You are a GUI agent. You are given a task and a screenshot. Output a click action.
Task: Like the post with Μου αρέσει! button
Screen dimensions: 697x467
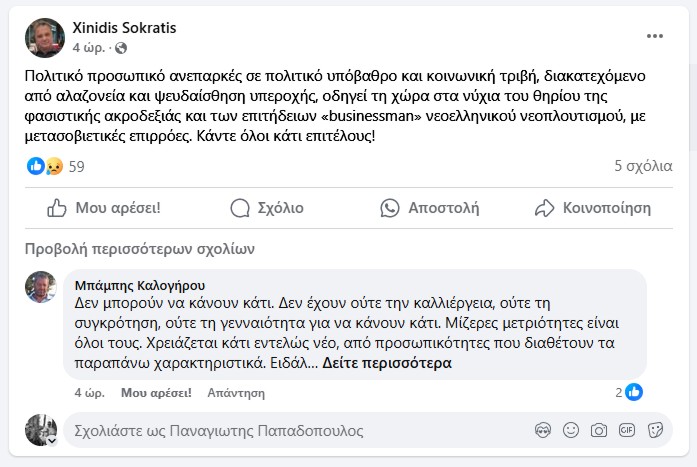[x=104, y=208]
